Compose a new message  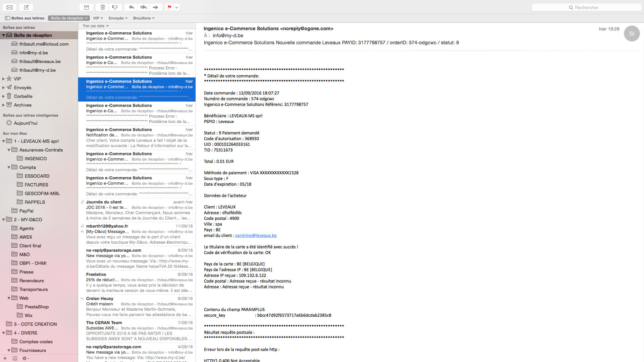pos(26,7)
